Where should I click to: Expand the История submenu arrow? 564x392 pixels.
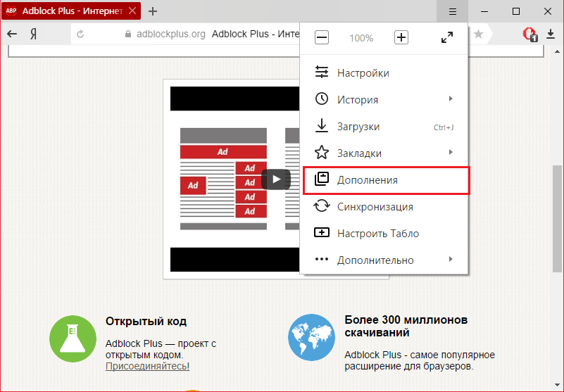point(451,99)
